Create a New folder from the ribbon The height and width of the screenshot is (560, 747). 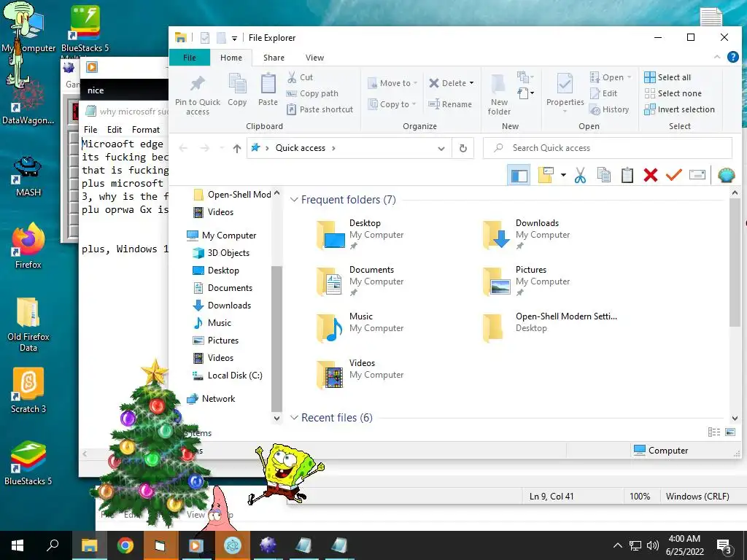(x=499, y=94)
